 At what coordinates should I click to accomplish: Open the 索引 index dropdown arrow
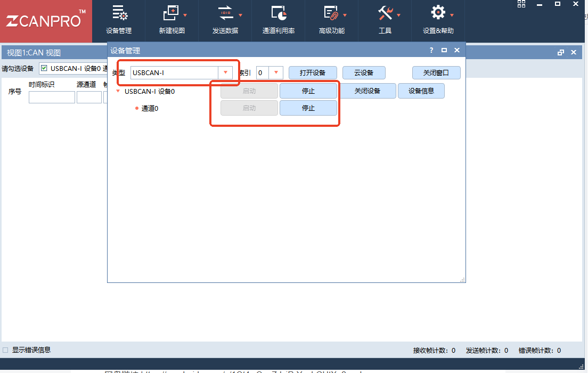[276, 72]
